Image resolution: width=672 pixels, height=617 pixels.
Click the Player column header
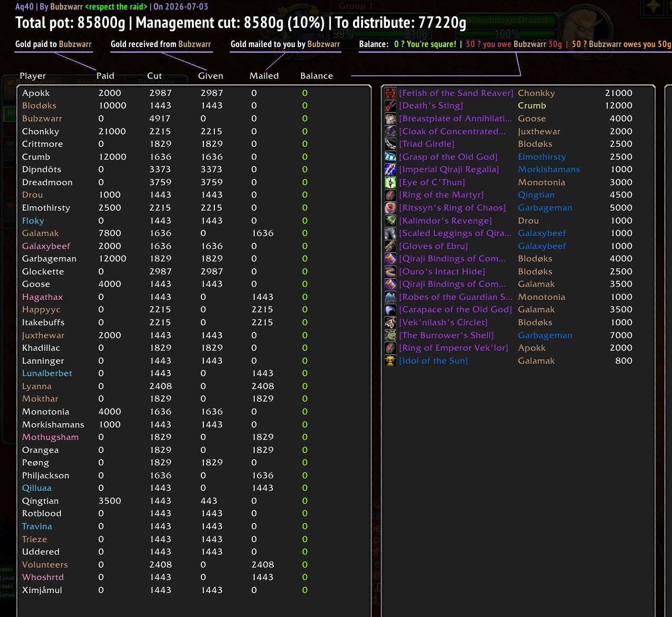[33, 76]
